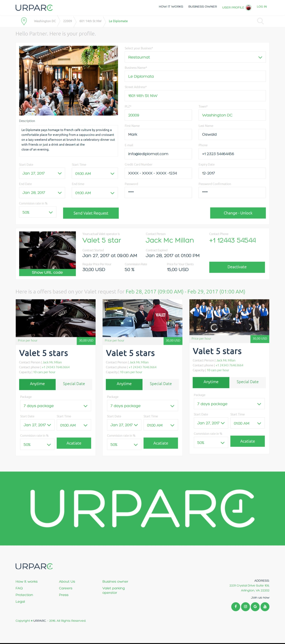Click the user profile avatar icon
Viewport: 285px width, 644px height.
(248, 8)
